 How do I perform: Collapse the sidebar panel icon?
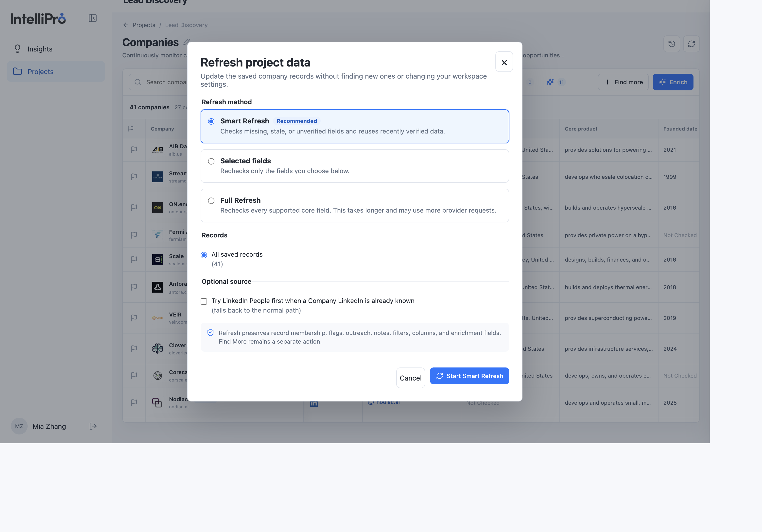93,18
